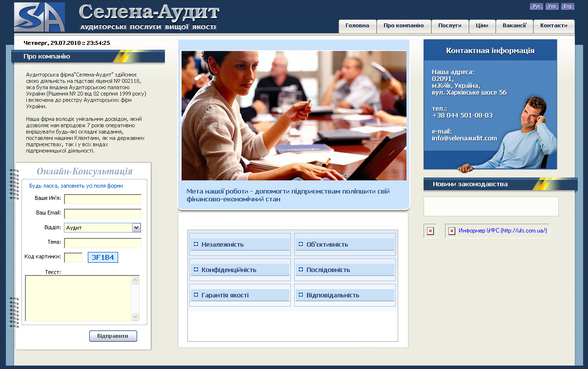Image resolution: width=588 pixels, height=369 pixels.
Task: Switch the language to Укр
Action: (552, 6)
